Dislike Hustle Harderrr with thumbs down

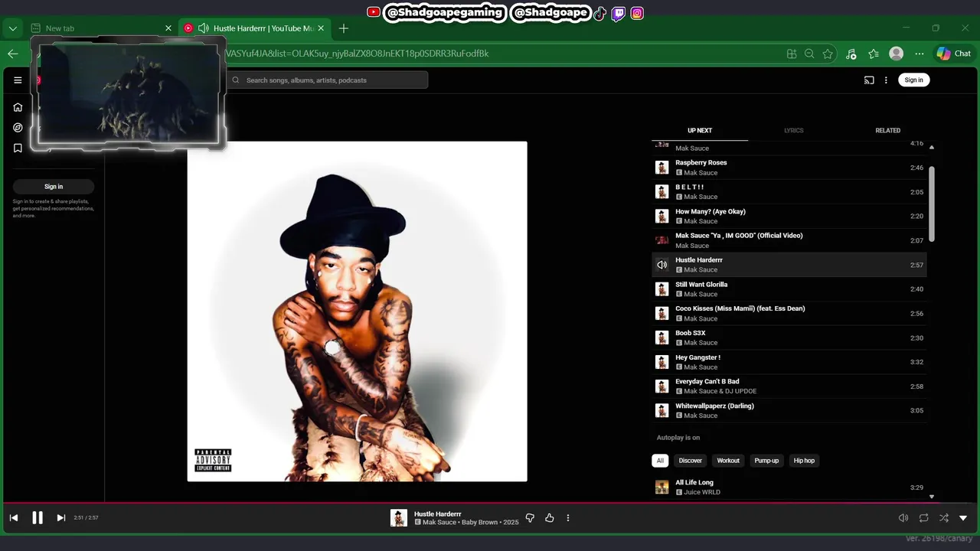[x=530, y=518]
